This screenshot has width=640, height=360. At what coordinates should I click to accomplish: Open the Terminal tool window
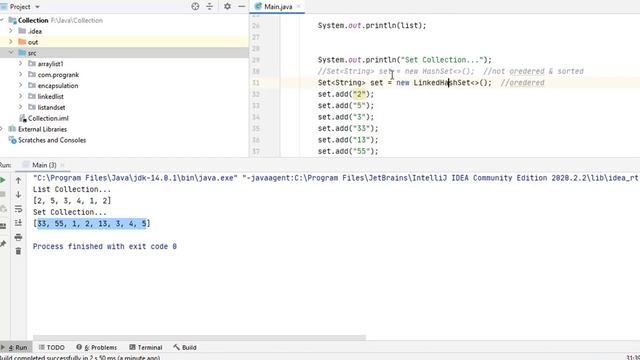pos(146,347)
